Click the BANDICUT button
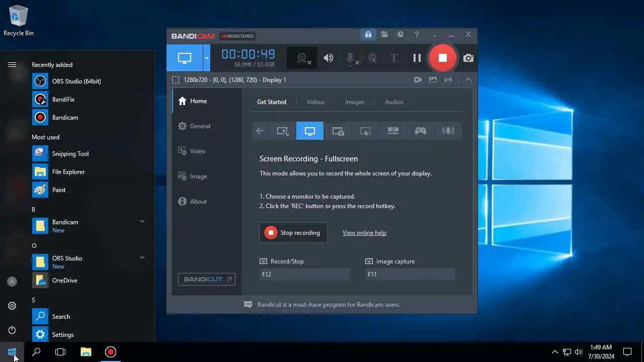The width and height of the screenshot is (644, 362). 207,279
